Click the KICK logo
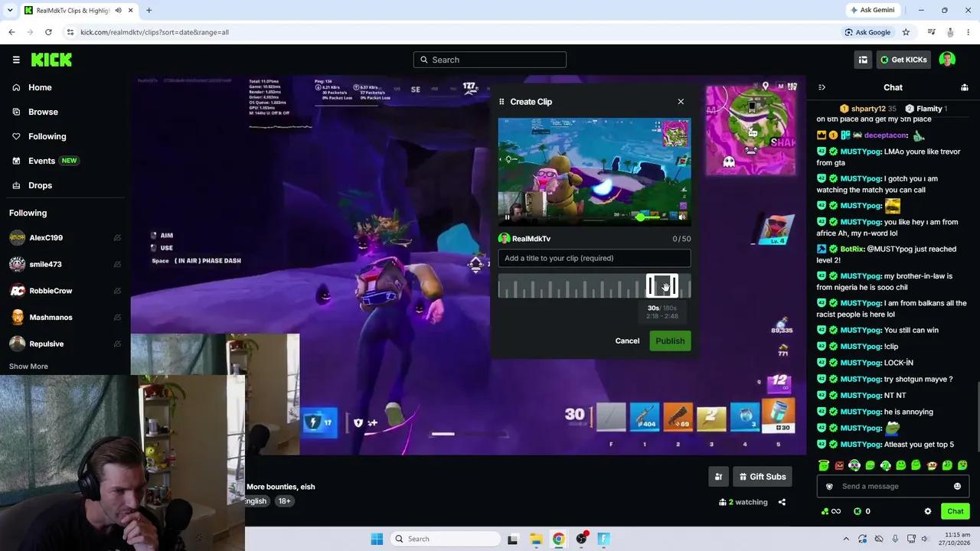 [x=51, y=60]
